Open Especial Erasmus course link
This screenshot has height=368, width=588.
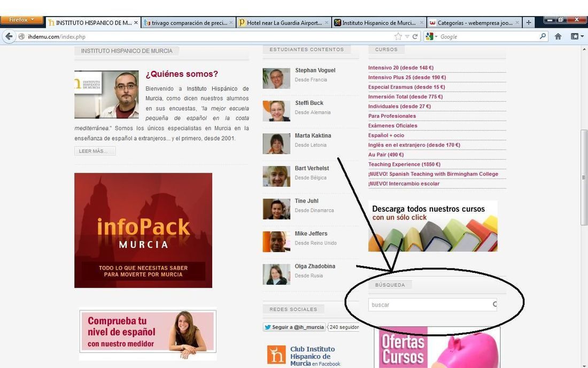(406, 87)
